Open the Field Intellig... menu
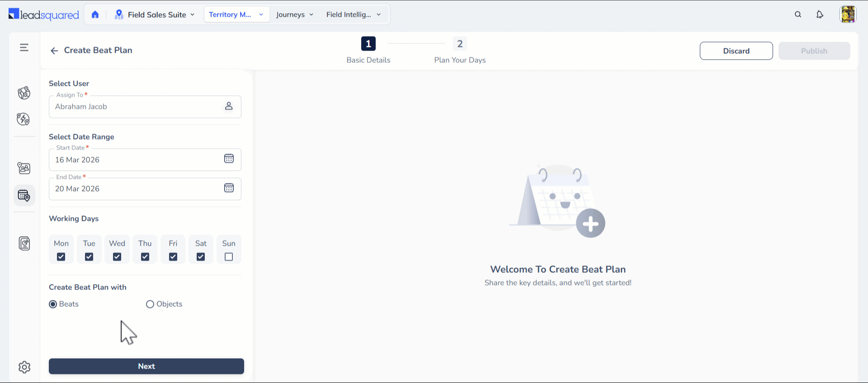 (354, 14)
